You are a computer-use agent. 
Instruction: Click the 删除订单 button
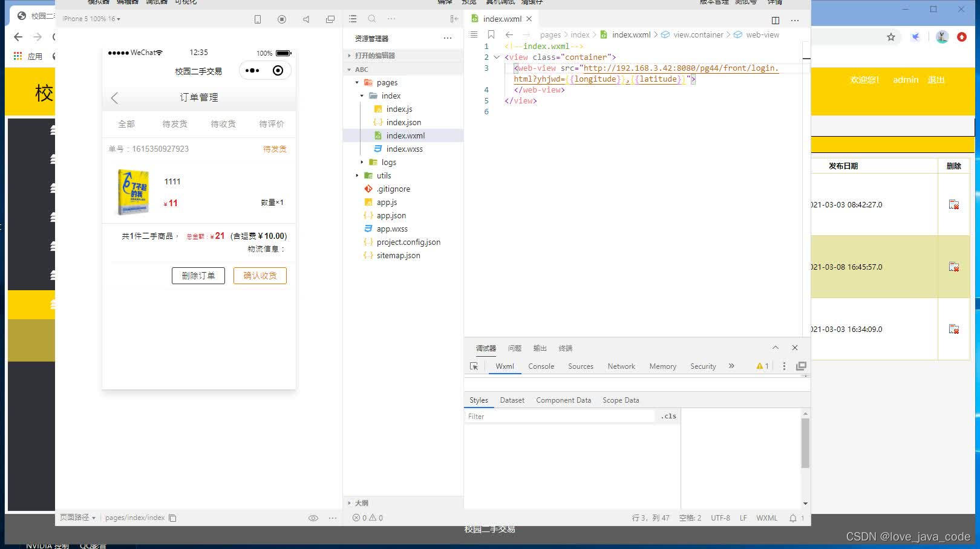pyautogui.click(x=198, y=276)
